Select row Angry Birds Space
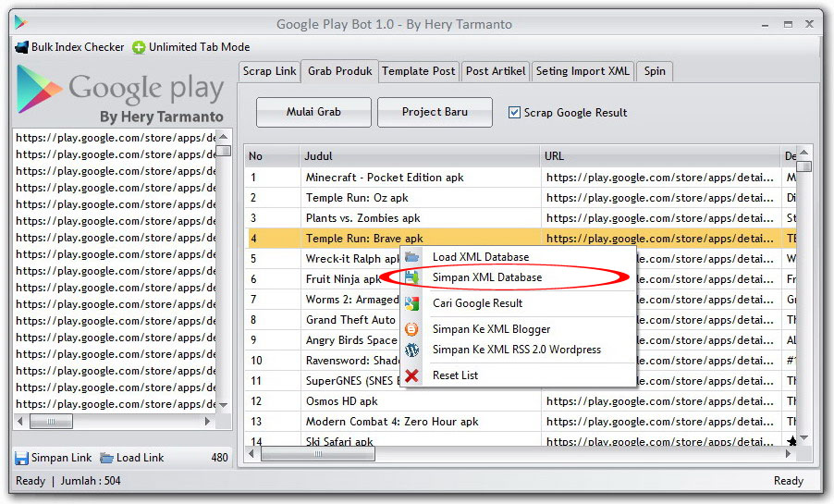The height and width of the screenshot is (504, 834). (351, 340)
